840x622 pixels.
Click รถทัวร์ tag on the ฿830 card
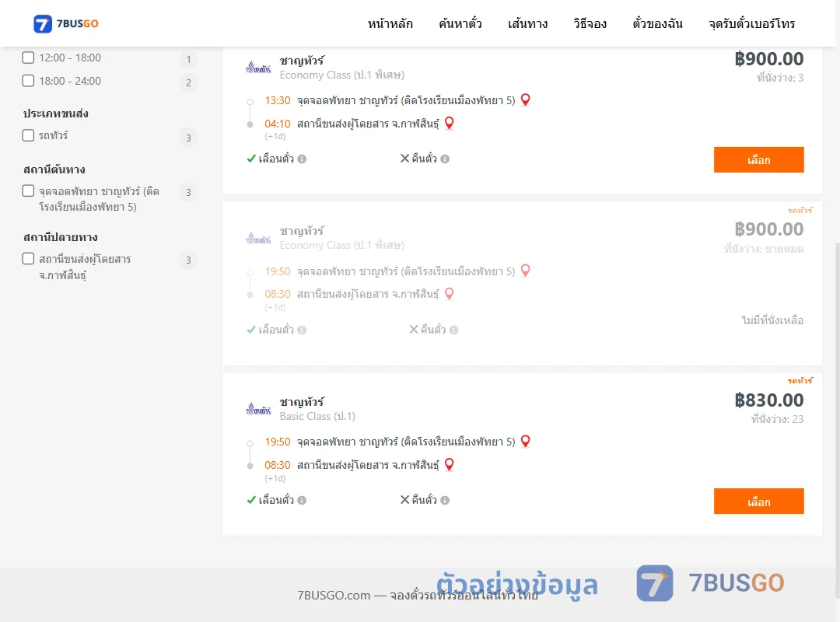click(x=800, y=380)
